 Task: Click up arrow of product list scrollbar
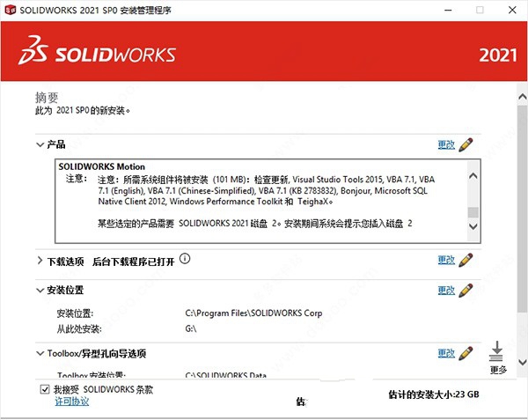(473, 176)
